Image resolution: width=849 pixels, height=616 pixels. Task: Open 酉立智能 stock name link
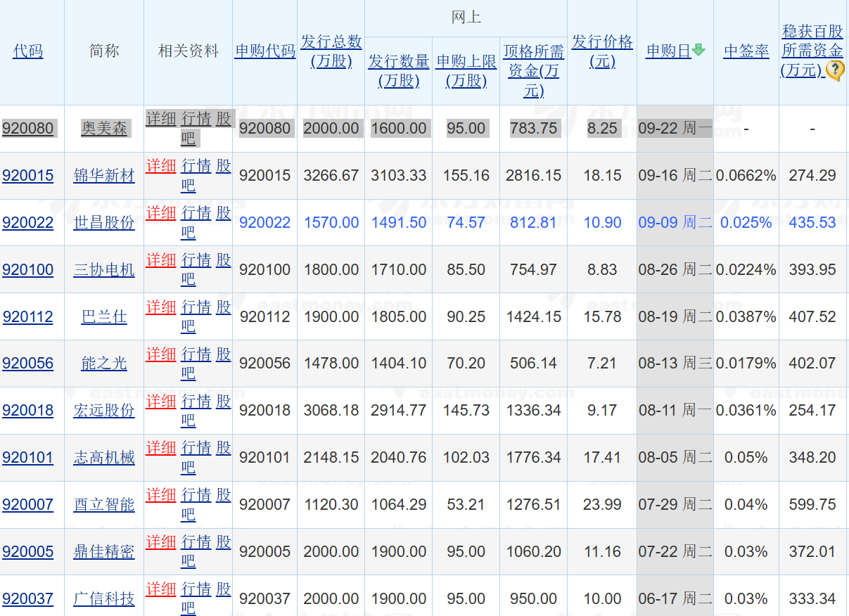click(104, 505)
